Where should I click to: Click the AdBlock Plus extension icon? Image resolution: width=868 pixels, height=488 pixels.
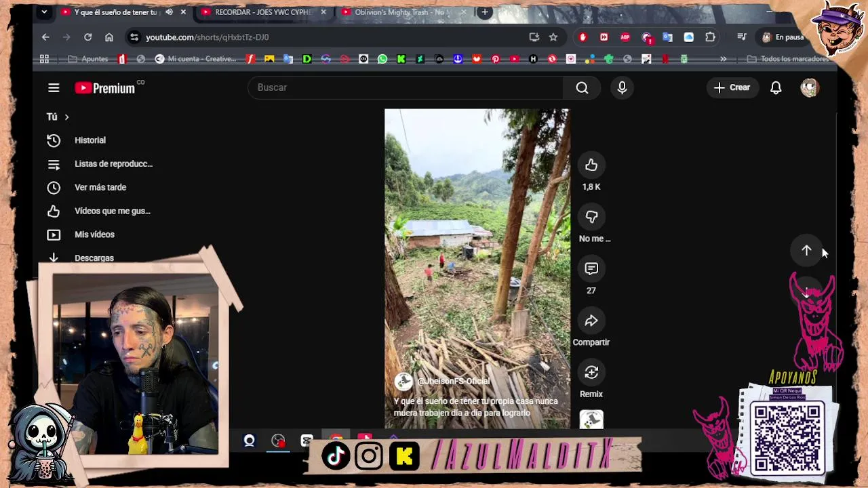tap(625, 37)
